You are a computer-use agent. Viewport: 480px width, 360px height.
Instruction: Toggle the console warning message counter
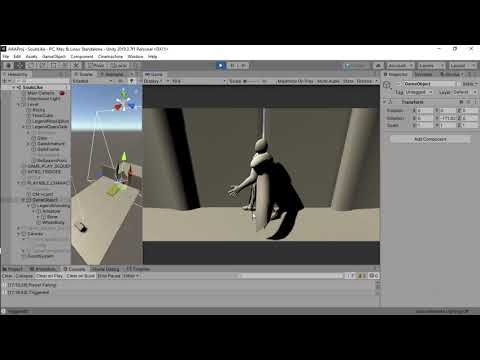tap(362, 276)
